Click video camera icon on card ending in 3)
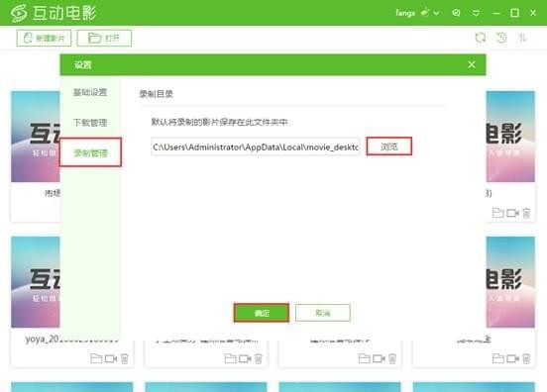The height and width of the screenshot is (392, 547). click(513, 213)
